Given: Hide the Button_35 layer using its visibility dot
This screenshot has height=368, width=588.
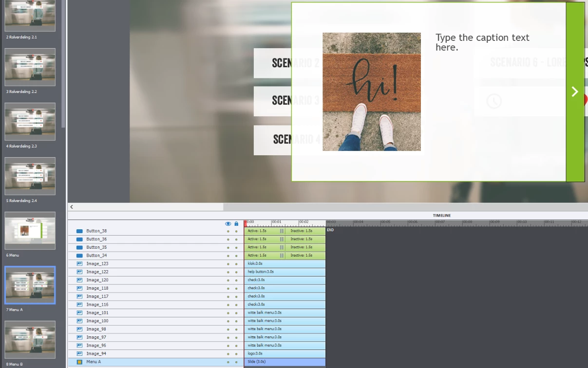Looking at the screenshot, I should [x=228, y=248].
